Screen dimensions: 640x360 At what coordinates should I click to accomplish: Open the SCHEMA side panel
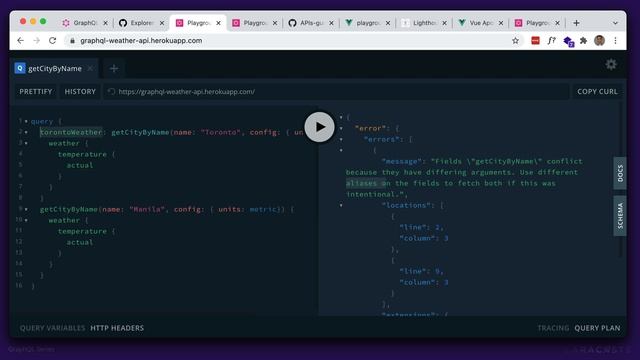(620, 216)
